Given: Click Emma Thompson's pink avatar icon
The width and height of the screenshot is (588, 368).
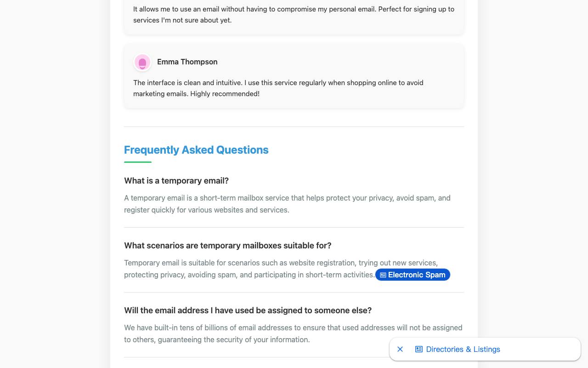Looking at the screenshot, I should pyautogui.click(x=142, y=62).
